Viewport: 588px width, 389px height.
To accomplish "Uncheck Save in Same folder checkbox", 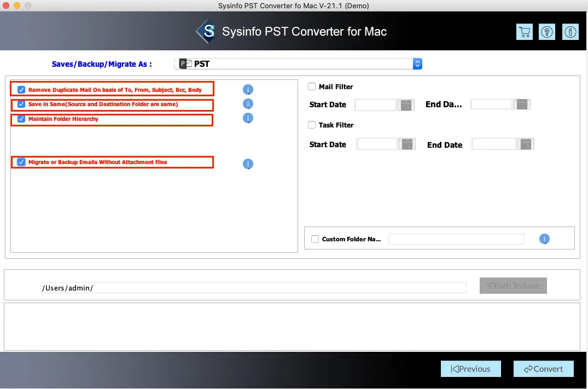I will coord(21,104).
